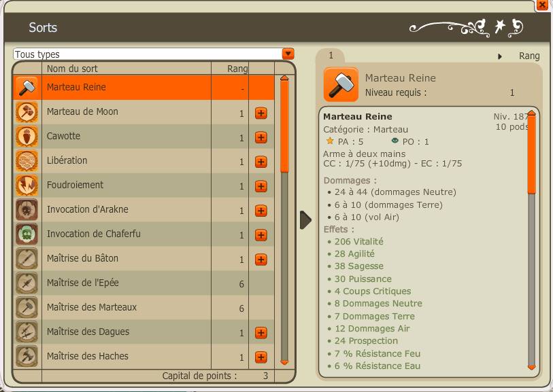Select rank tab 1 in detail panel
Image resolution: width=553 pixels, height=392 pixels.
click(x=331, y=55)
